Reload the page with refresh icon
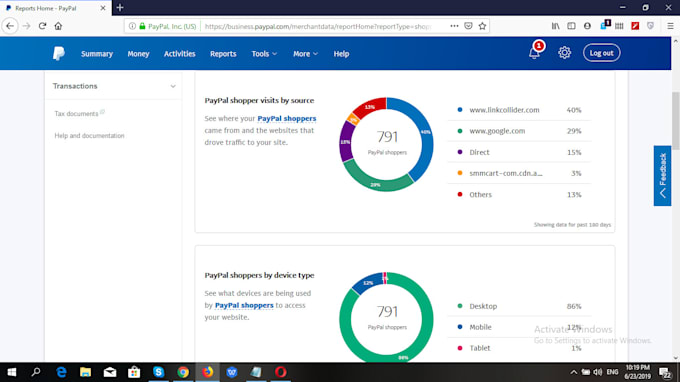 click(42, 26)
